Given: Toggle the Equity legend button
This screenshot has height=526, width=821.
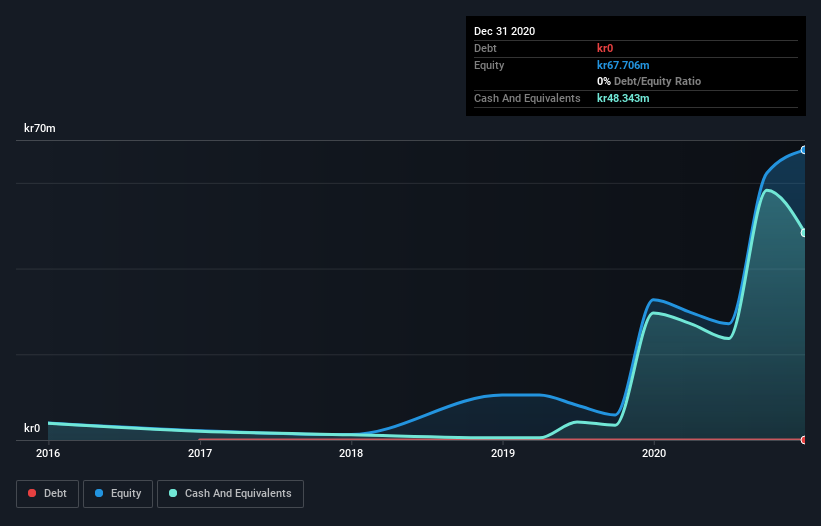Looking at the screenshot, I should [118, 494].
